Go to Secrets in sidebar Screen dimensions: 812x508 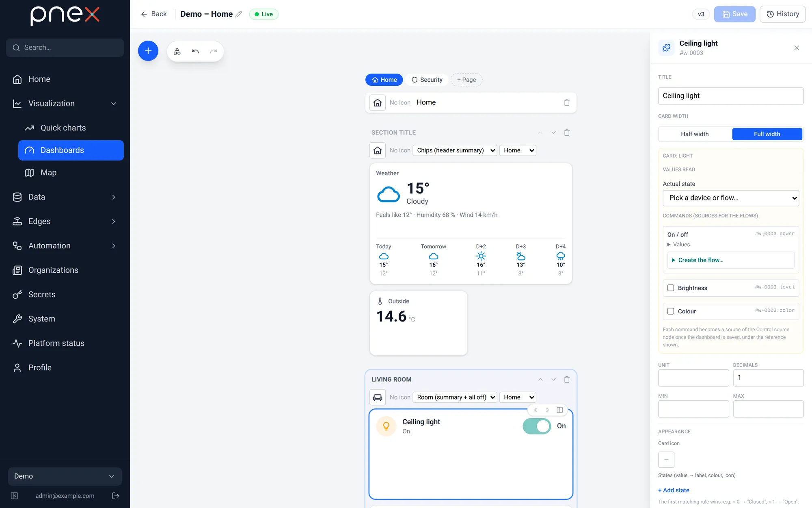(x=65, y=295)
